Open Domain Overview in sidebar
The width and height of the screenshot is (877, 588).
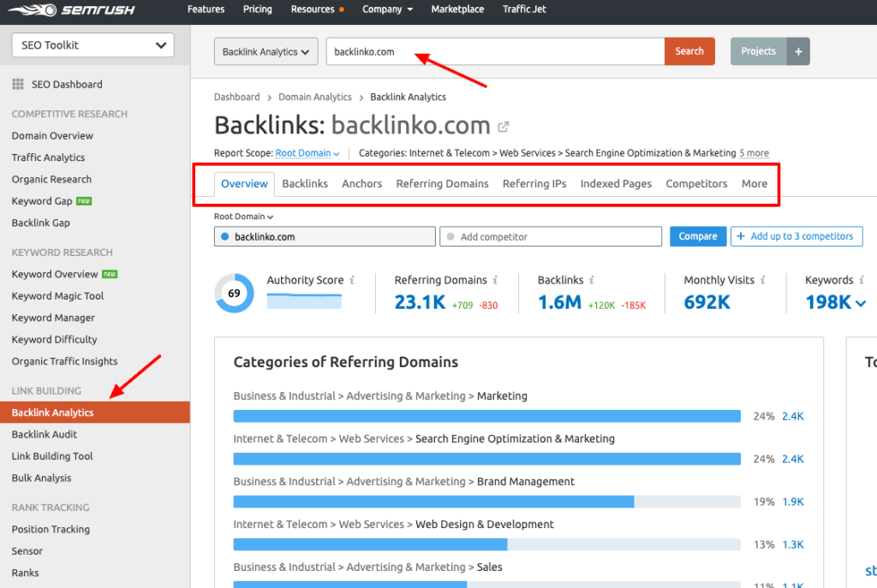tap(52, 136)
